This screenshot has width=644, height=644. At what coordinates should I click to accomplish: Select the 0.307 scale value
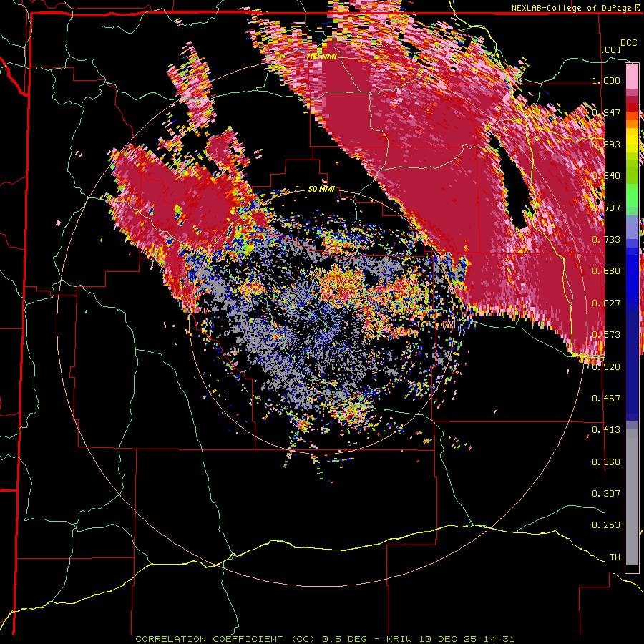pos(606,494)
